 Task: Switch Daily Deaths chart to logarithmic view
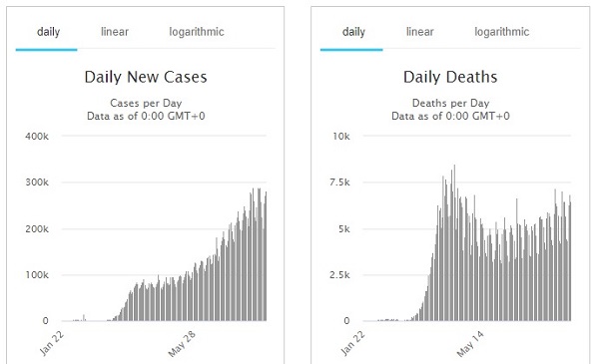click(501, 32)
